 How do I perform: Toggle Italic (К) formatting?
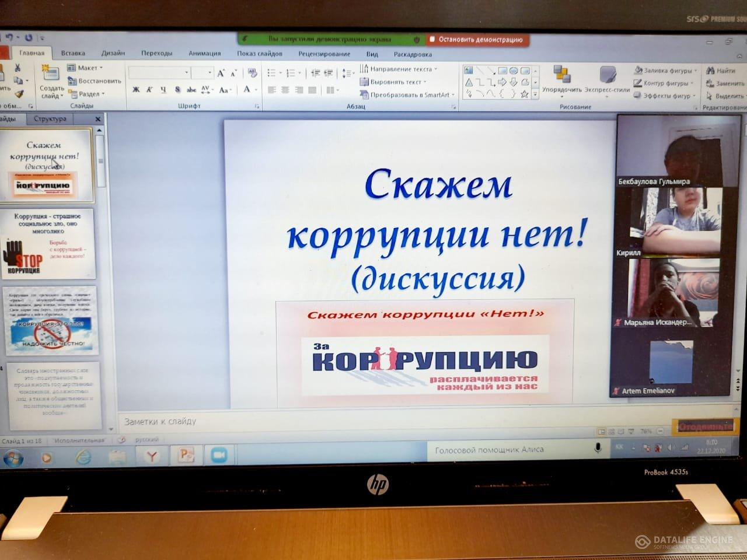point(149,90)
